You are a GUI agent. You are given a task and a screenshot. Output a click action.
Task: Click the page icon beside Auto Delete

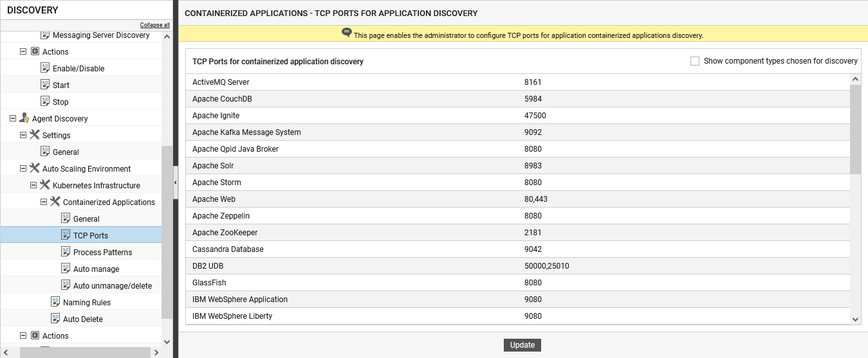click(x=55, y=319)
